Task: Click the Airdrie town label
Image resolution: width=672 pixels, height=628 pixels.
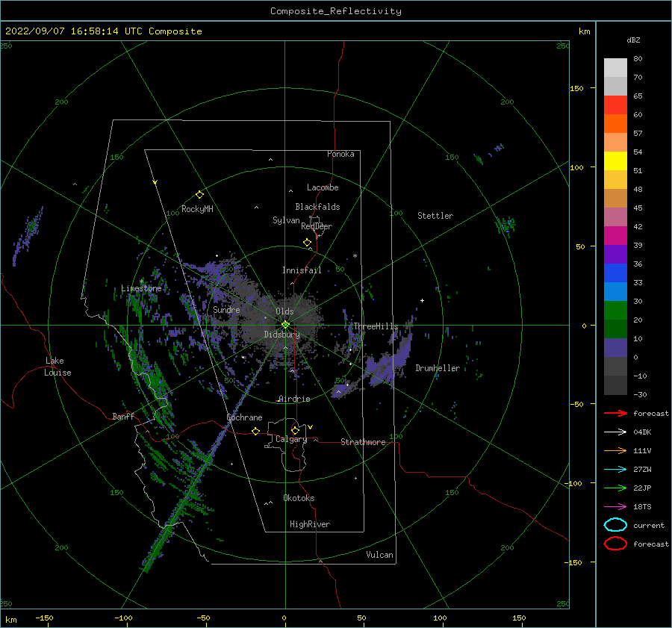Action: 294,399
